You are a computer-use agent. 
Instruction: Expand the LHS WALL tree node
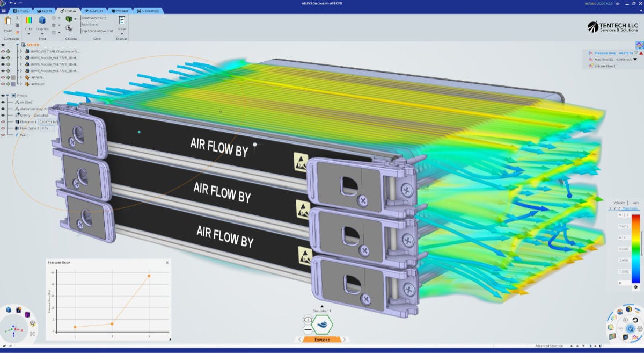pyautogui.click(x=20, y=77)
